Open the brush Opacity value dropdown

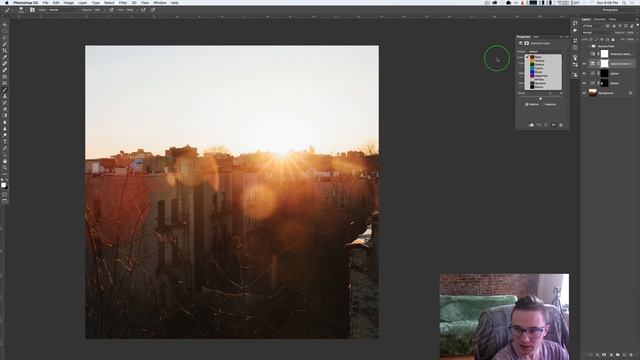(98, 10)
